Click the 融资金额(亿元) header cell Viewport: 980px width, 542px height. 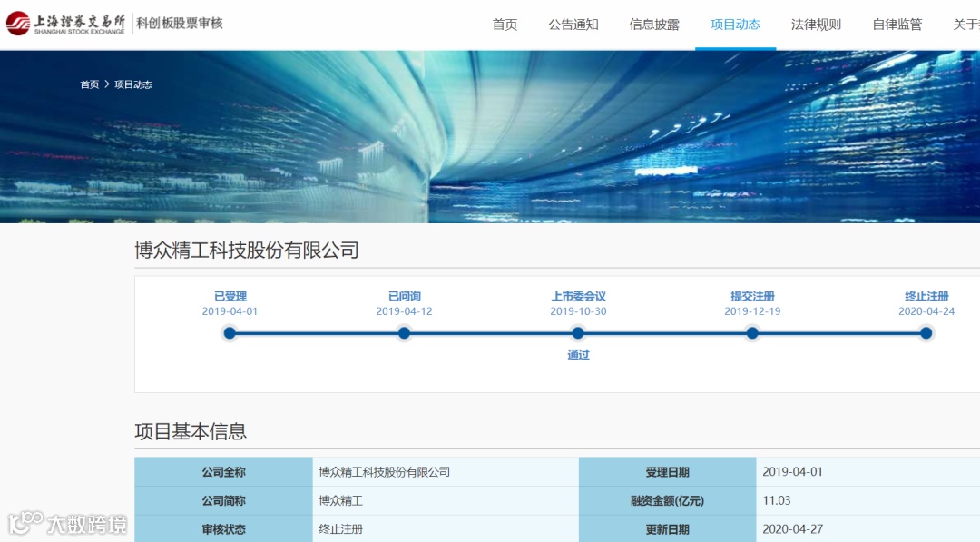tap(668, 501)
